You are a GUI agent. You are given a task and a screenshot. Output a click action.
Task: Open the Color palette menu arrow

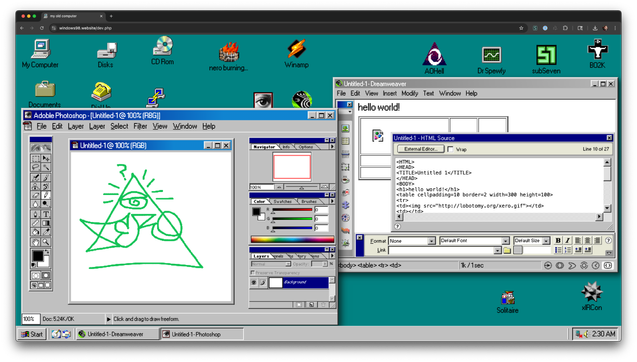pos(332,201)
